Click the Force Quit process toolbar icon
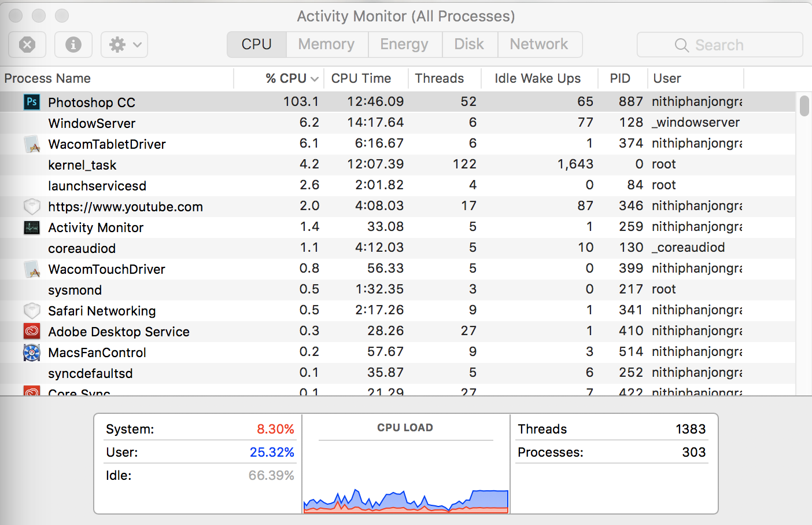 point(27,45)
